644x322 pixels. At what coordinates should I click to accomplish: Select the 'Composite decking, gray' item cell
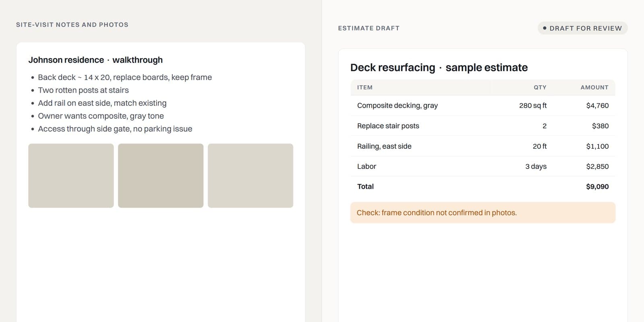pos(397,105)
